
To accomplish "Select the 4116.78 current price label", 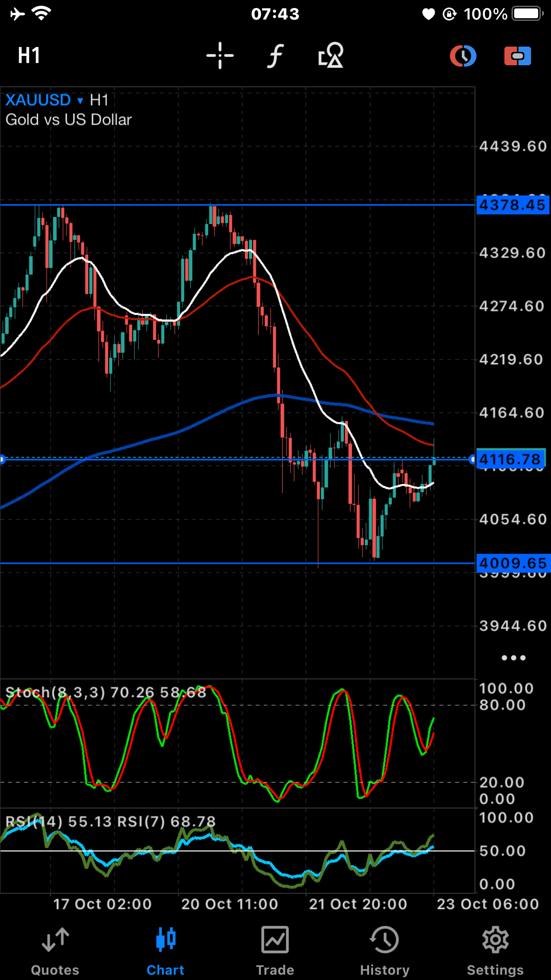I will click(511, 459).
